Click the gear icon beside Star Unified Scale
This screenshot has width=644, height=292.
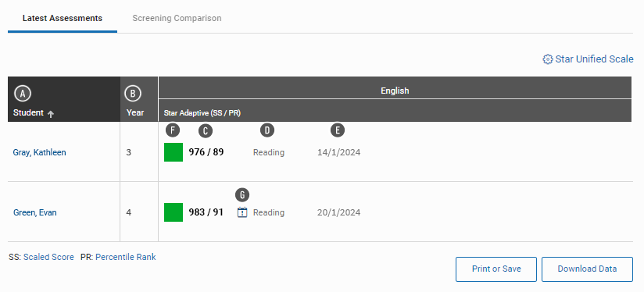548,59
